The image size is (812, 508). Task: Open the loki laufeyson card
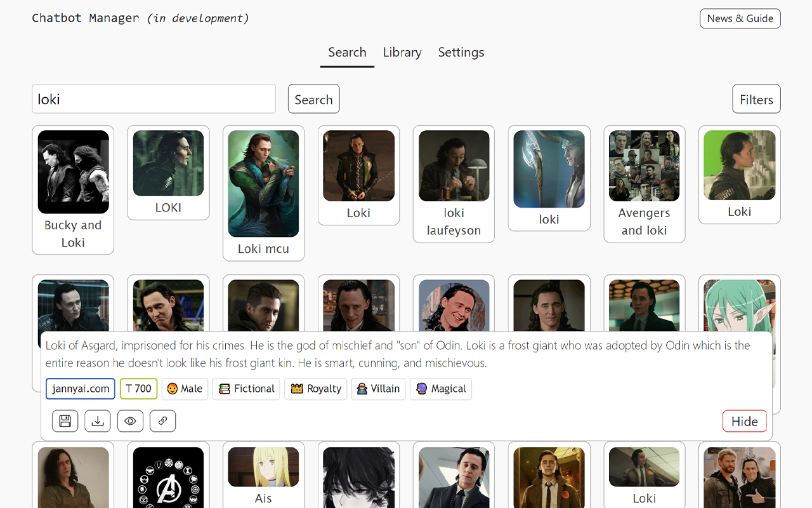pyautogui.click(x=454, y=184)
